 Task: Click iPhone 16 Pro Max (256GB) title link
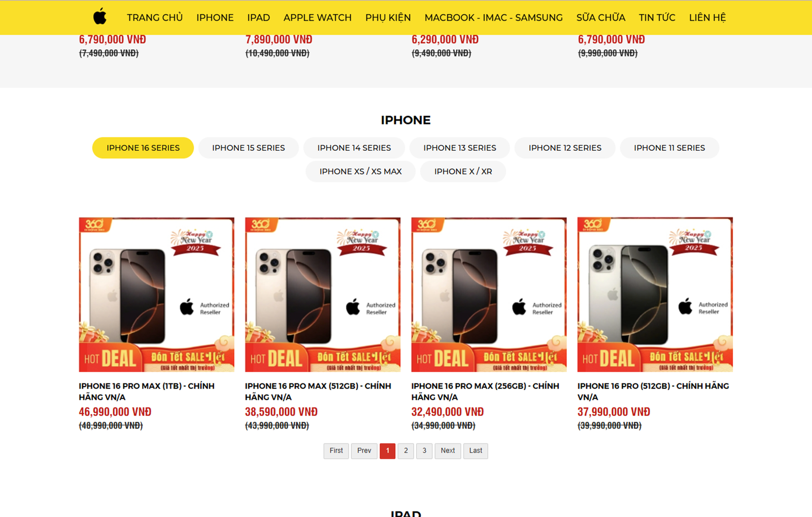pos(485,392)
